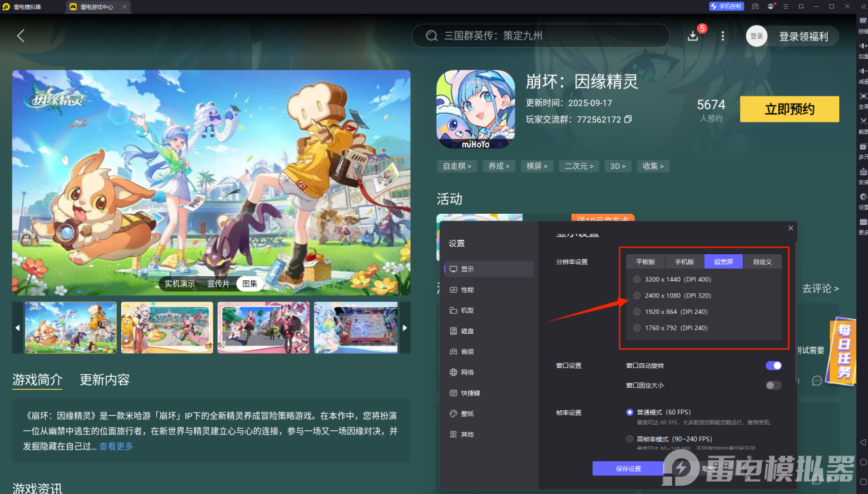Viewport: 868px width, 494px height.
Task: Toggle 窗口自动旋转 switch off
Action: [774, 365]
